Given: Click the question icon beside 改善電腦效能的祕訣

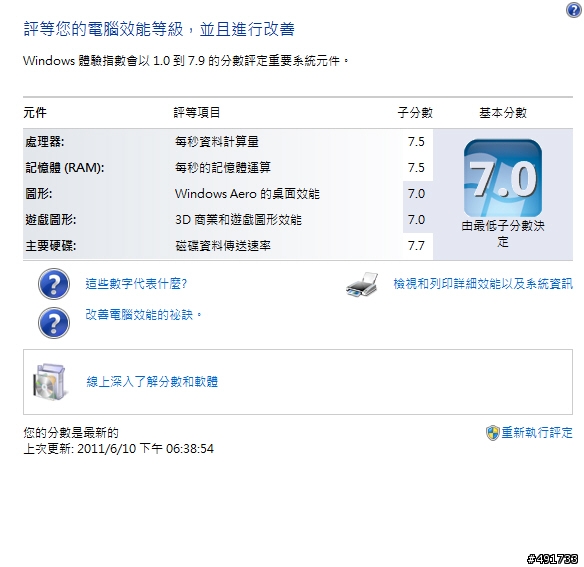Looking at the screenshot, I should click(x=54, y=323).
